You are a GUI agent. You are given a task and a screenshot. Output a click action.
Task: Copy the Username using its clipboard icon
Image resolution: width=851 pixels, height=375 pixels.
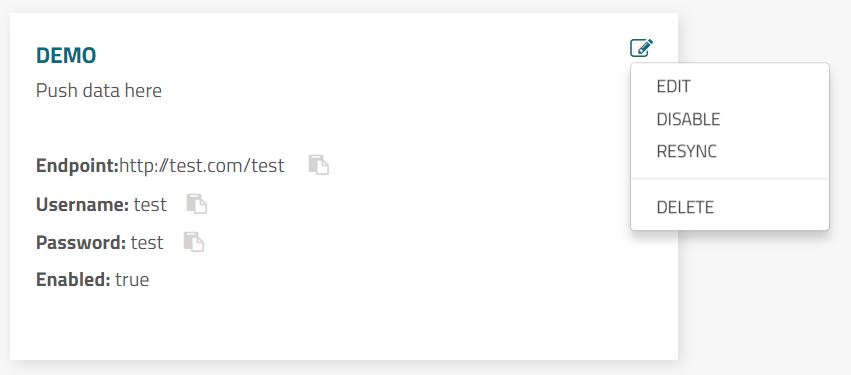(196, 204)
